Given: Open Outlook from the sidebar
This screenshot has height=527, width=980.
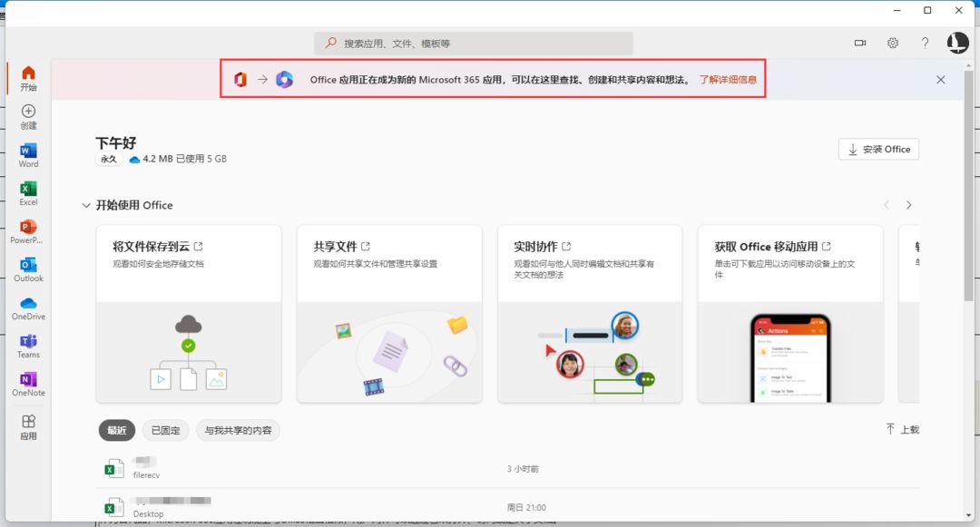Looking at the screenshot, I should point(28,269).
